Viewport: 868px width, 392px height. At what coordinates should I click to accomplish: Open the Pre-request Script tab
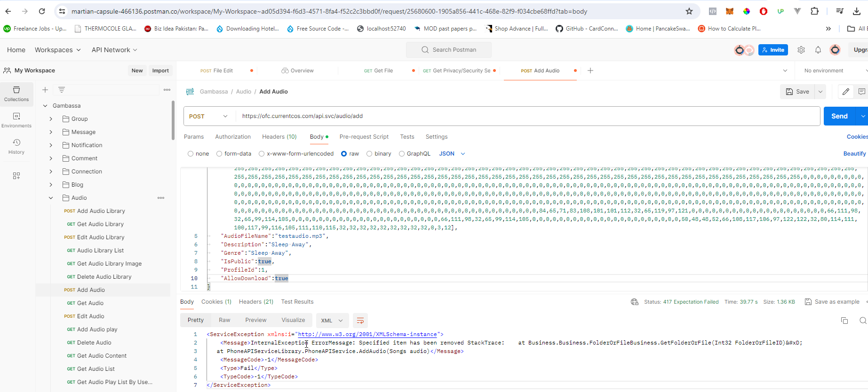(364, 137)
